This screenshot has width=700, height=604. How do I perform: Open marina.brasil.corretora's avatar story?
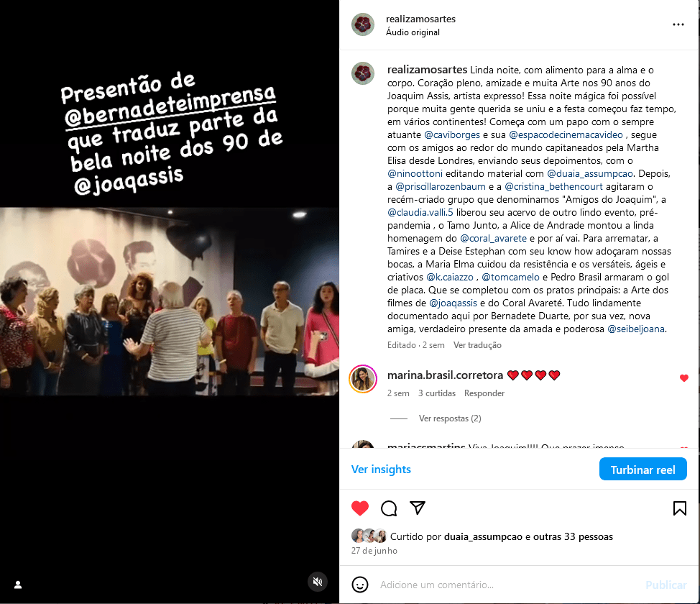[x=363, y=379]
